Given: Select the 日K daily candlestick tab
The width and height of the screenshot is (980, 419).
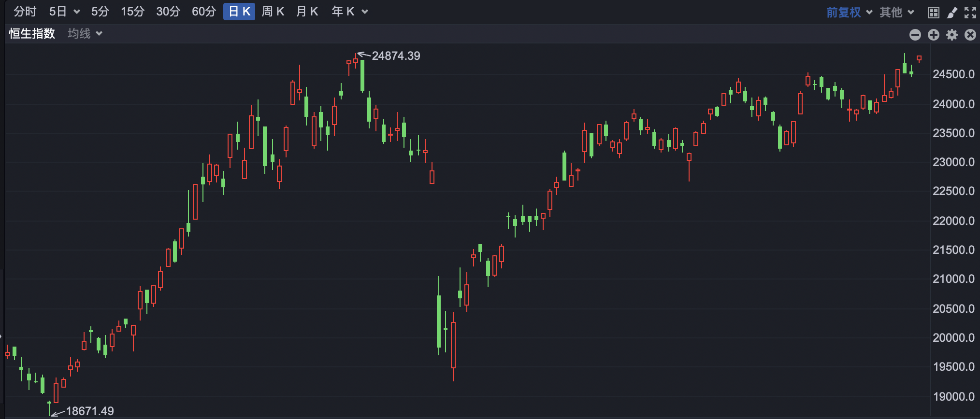Looking at the screenshot, I should click(239, 12).
